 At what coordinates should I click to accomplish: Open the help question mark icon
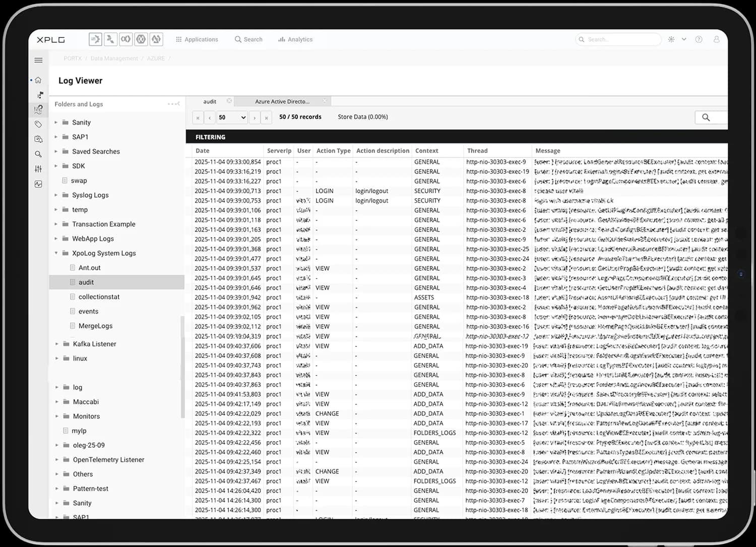tap(699, 39)
